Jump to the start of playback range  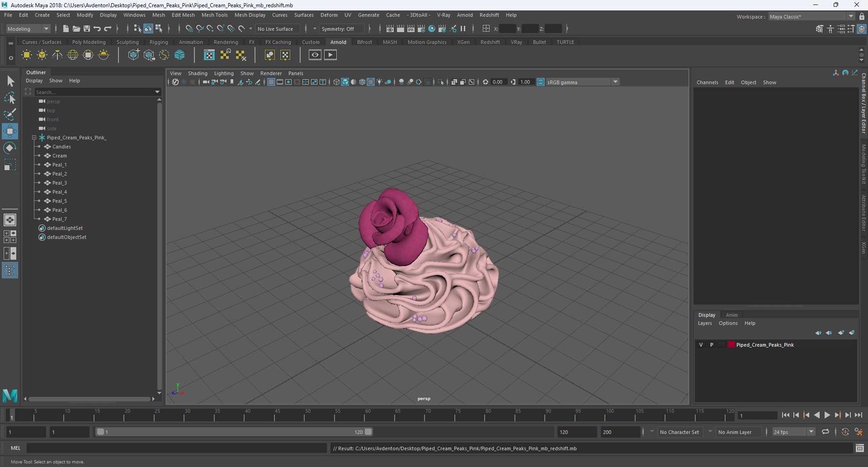[x=785, y=415]
